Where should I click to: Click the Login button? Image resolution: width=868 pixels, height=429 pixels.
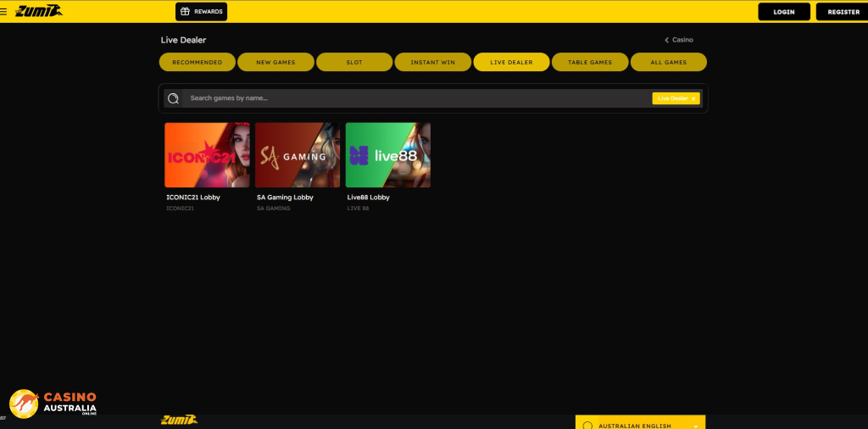click(784, 12)
